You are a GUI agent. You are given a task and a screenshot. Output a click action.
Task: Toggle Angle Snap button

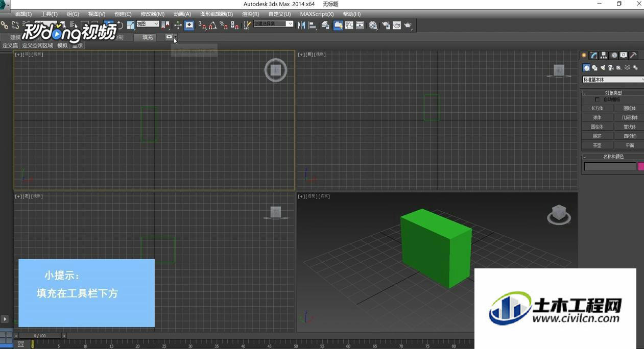[x=212, y=25]
